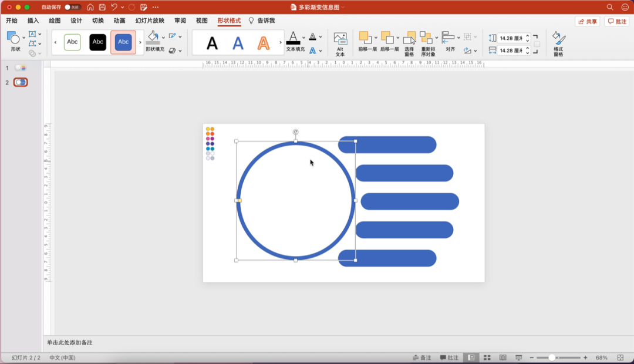Image resolution: width=634 pixels, height=364 pixels.
Task: Switch to the 幻灯片放映 tab
Action: [x=150, y=21]
